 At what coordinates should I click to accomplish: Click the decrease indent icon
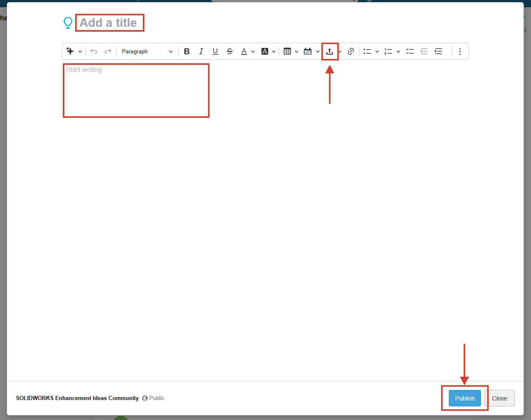424,51
